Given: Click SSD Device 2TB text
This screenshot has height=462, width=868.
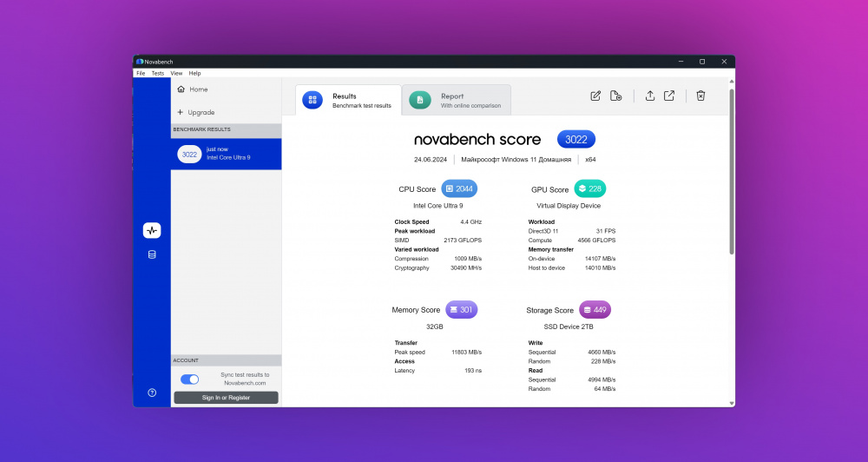Looking at the screenshot, I should 569,327.
